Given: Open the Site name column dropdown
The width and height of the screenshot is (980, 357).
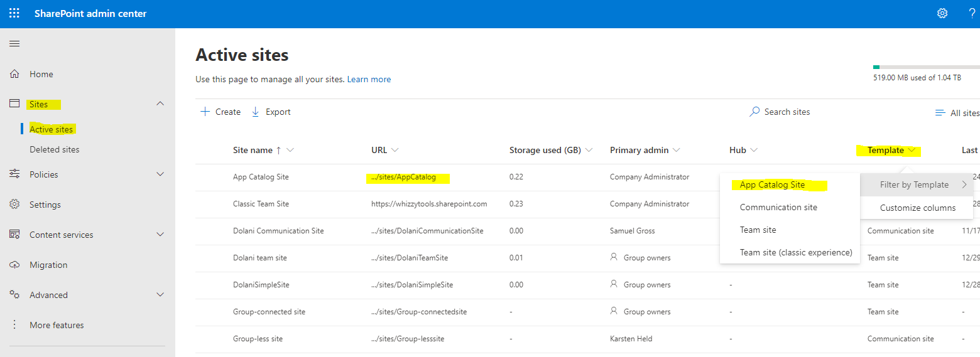Looking at the screenshot, I should point(290,150).
